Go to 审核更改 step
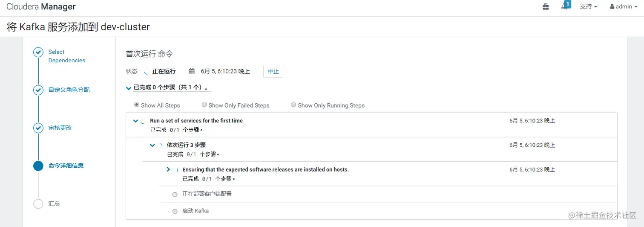 pos(60,128)
